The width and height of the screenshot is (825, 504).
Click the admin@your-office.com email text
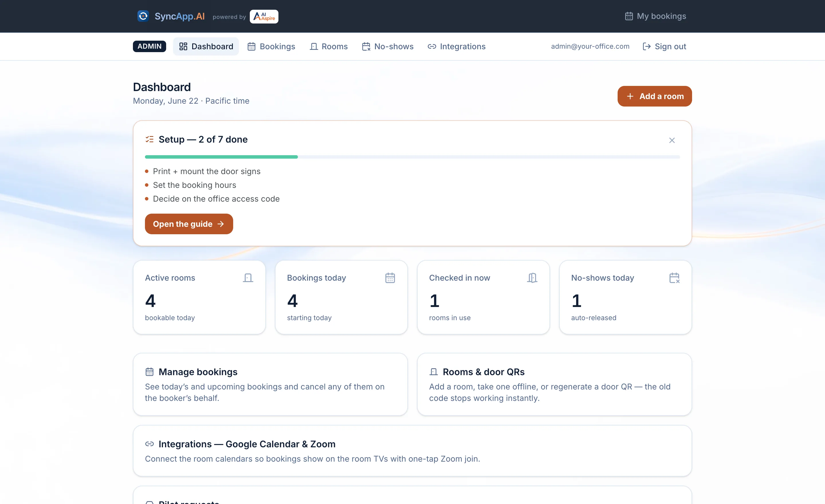(x=590, y=46)
